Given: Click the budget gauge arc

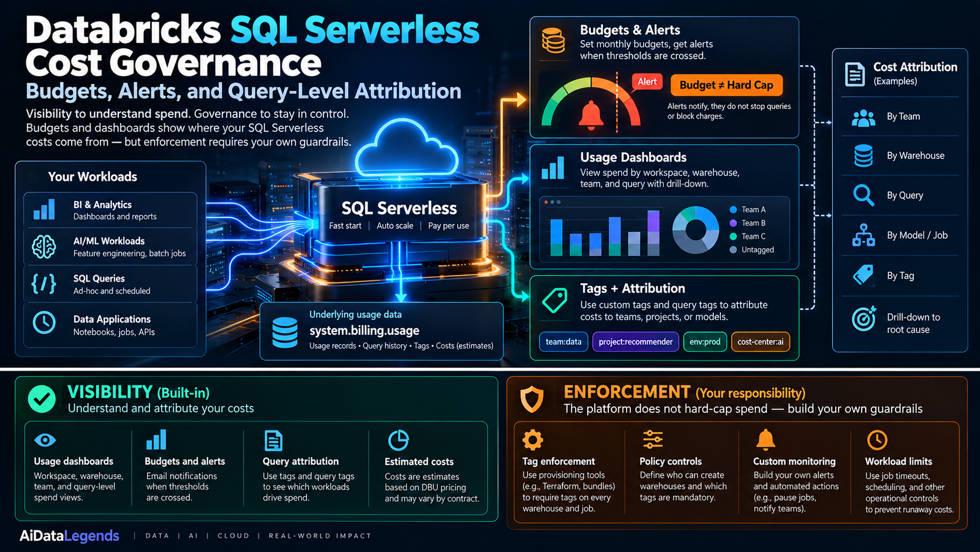Looking at the screenshot, I should [x=591, y=101].
